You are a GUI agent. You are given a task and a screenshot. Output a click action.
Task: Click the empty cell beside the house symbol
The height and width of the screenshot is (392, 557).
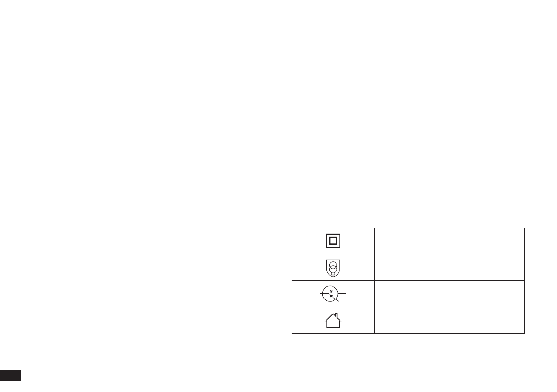[x=449, y=321]
